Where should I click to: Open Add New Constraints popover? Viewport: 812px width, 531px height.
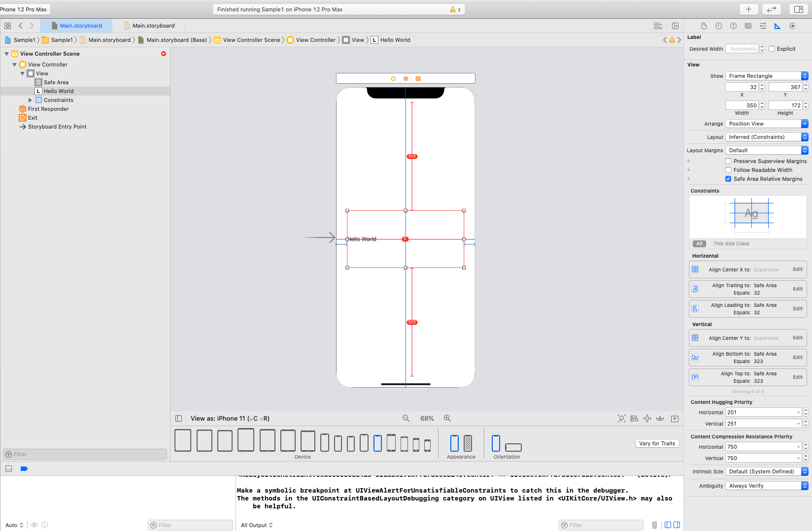tap(647, 418)
